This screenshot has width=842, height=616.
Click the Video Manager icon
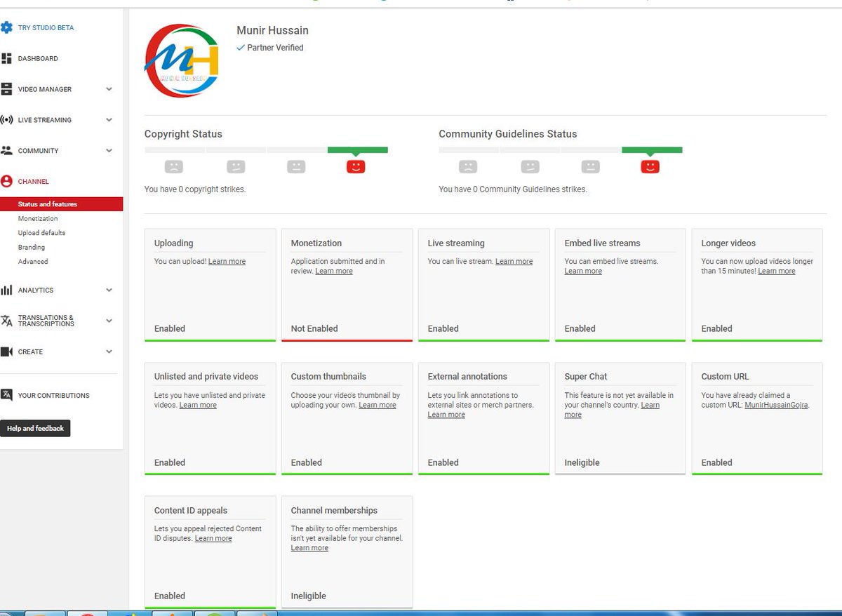(x=6, y=89)
